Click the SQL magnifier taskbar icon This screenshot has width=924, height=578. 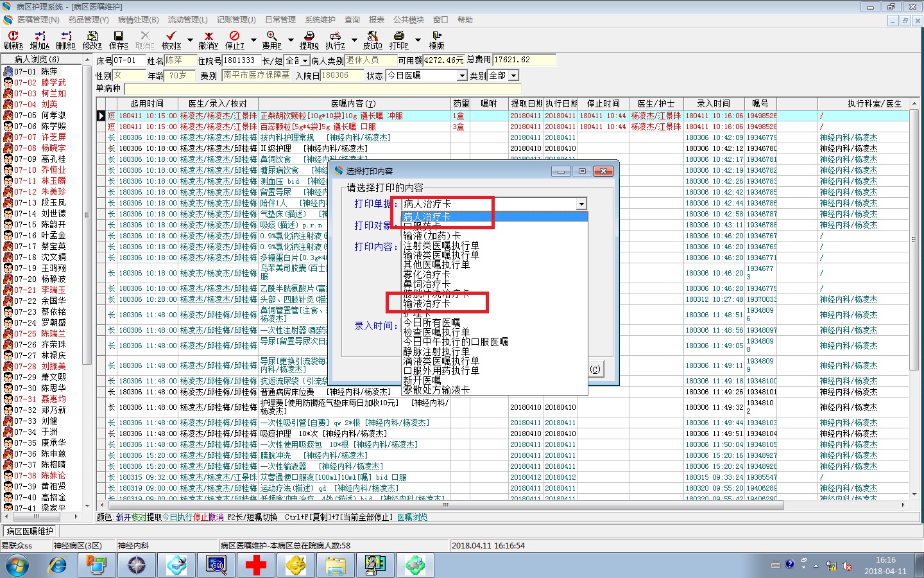[216, 566]
